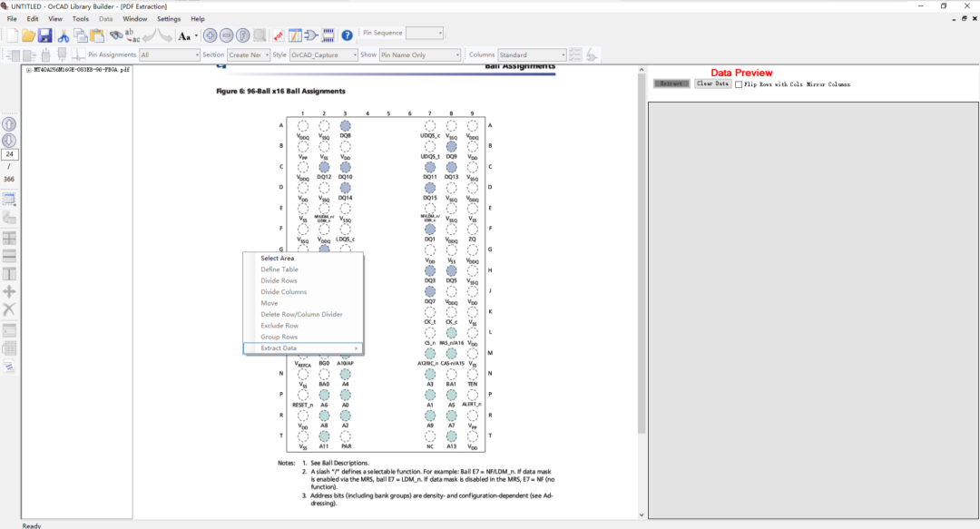Open the Edit menu
980x529 pixels.
pyautogui.click(x=33, y=19)
